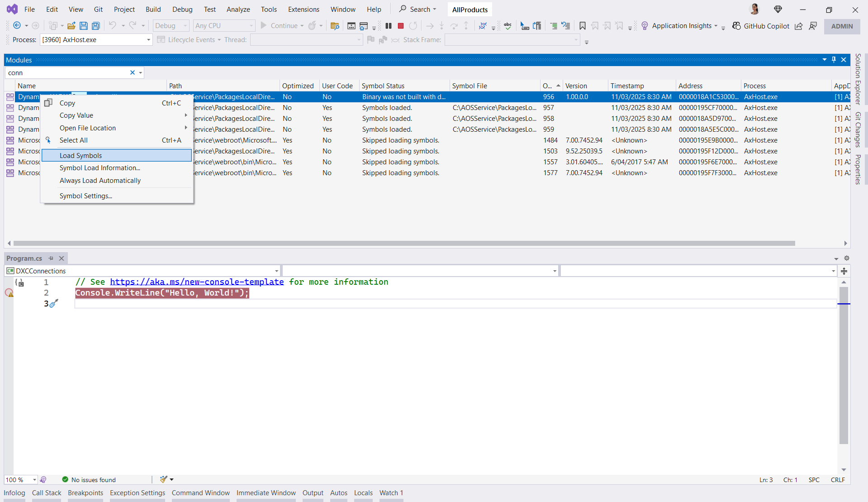Screen dimensions: 868x502
Task: Pause debugging with the Break All icon
Action: tap(389, 26)
